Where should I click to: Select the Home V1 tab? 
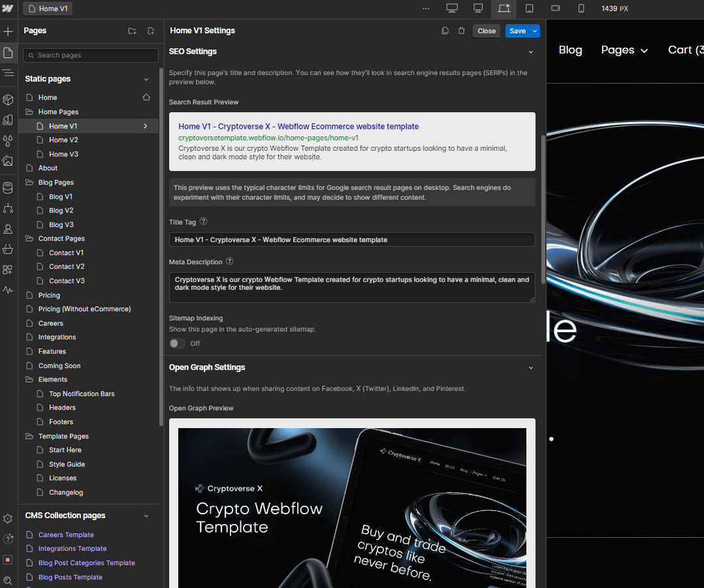point(47,9)
